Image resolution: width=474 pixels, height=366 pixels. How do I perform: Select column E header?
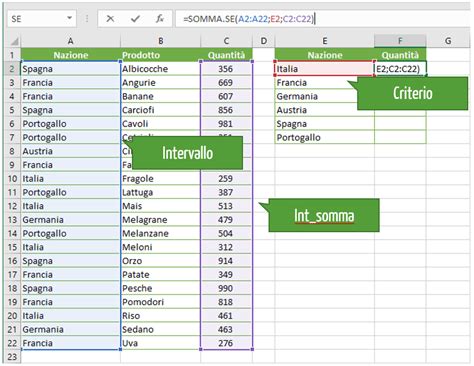tap(325, 41)
